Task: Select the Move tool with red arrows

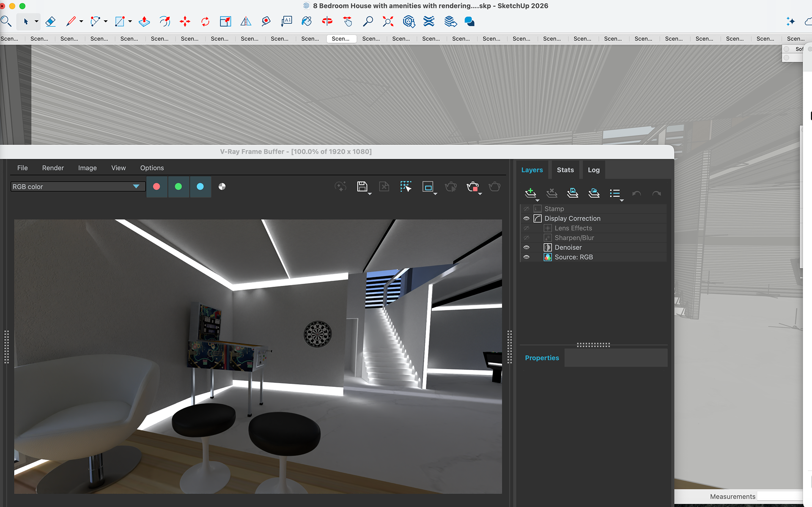Action: pyautogui.click(x=185, y=21)
